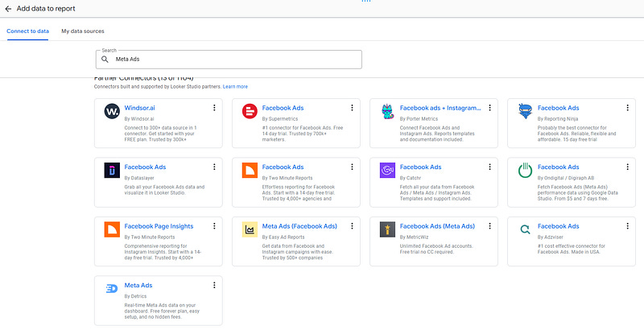Image resolution: width=644 pixels, height=334 pixels.
Task: Switch to Connect to data tab
Action: click(27, 31)
